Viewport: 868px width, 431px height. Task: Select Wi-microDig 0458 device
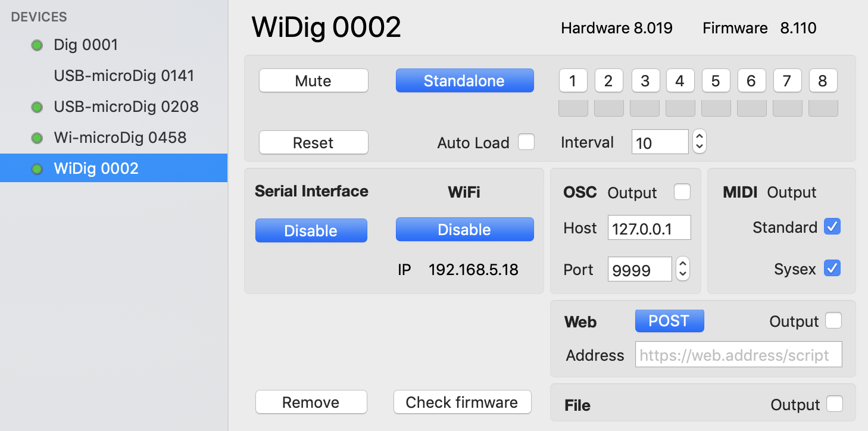click(x=114, y=138)
